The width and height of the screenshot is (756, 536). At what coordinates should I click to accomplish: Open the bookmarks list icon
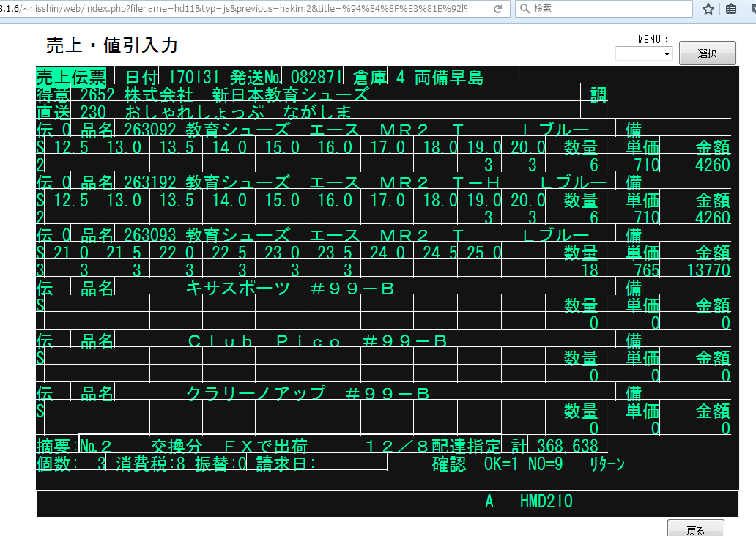pos(731,9)
